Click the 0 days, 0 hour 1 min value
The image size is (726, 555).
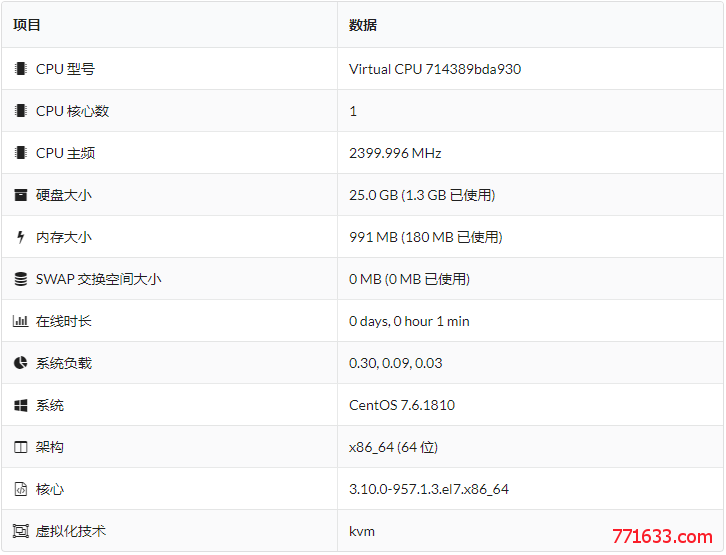coord(409,321)
